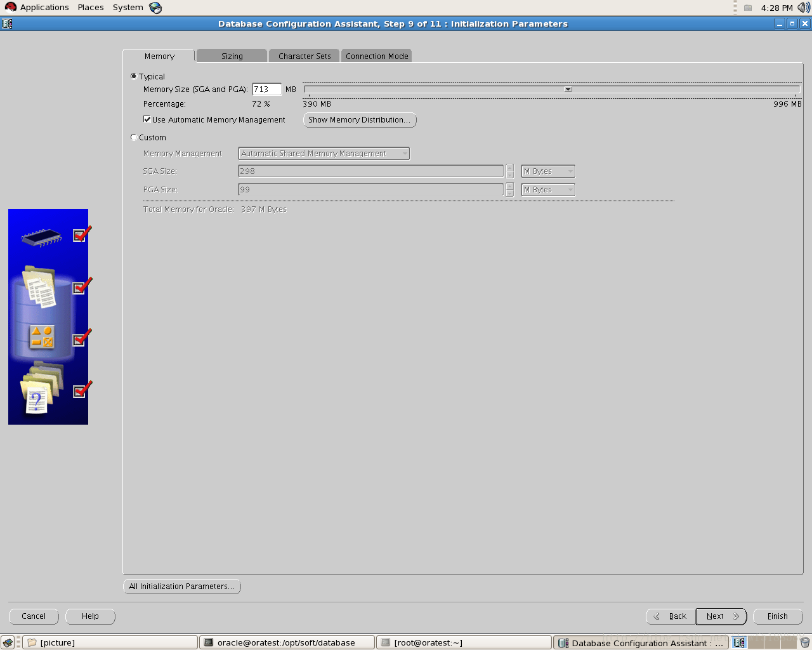Image resolution: width=812 pixels, height=650 pixels.
Task: Click the trash icon in bottom panel
Action: click(x=804, y=643)
